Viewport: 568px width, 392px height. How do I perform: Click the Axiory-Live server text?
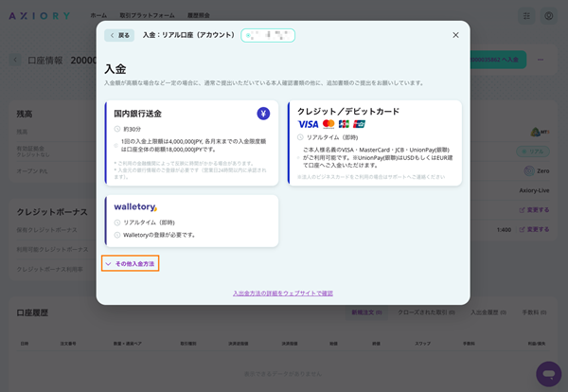(x=534, y=190)
